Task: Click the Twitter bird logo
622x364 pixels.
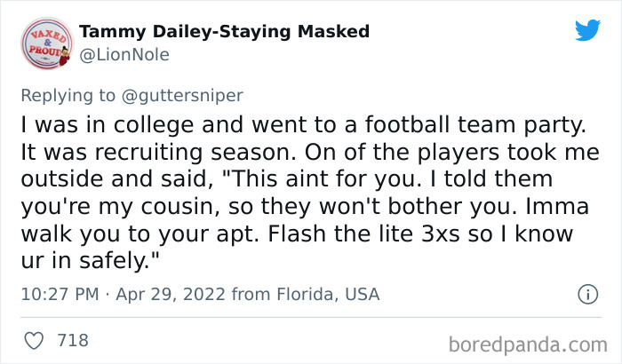Action: click(x=587, y=30)
